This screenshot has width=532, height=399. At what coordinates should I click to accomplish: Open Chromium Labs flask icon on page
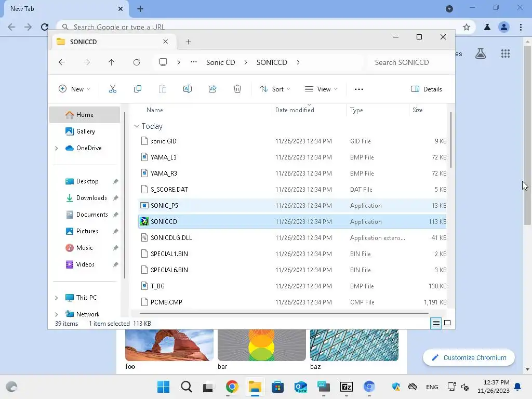click(x=481, y=54)
